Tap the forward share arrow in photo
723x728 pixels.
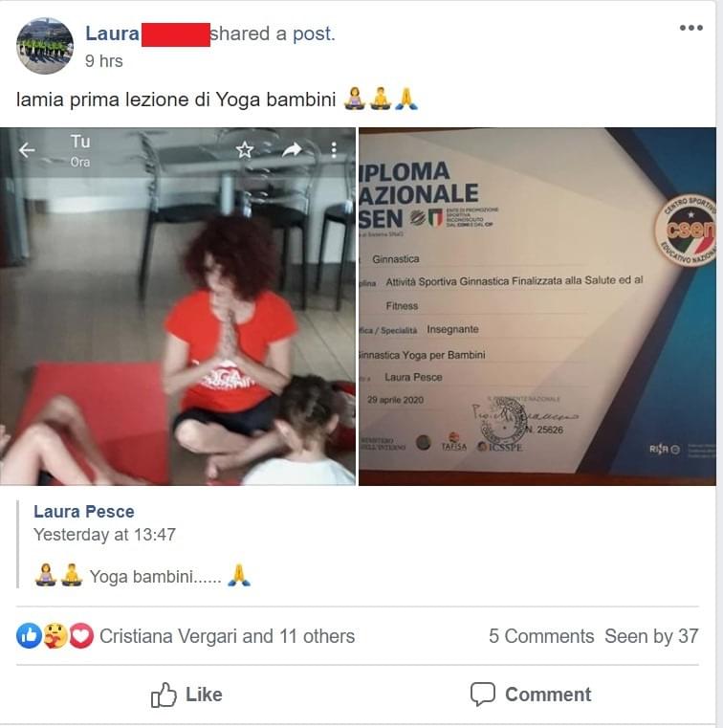tap(292, 149)
